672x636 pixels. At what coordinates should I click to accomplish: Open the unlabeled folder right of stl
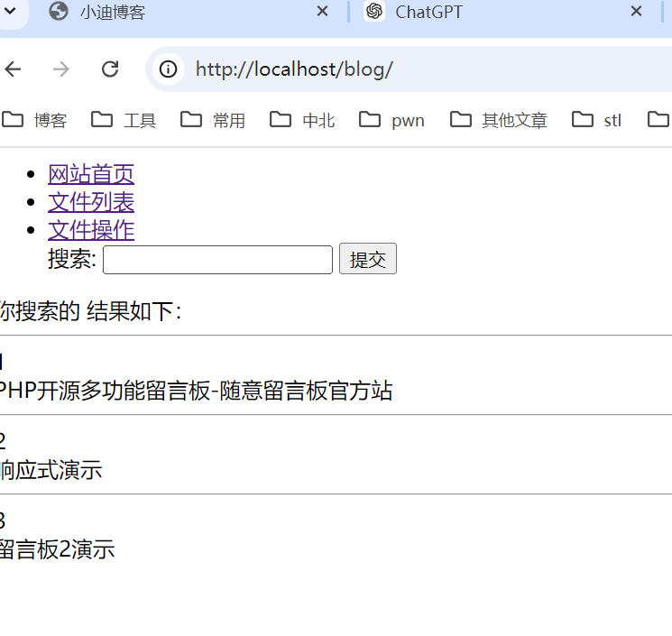(658, 120)
